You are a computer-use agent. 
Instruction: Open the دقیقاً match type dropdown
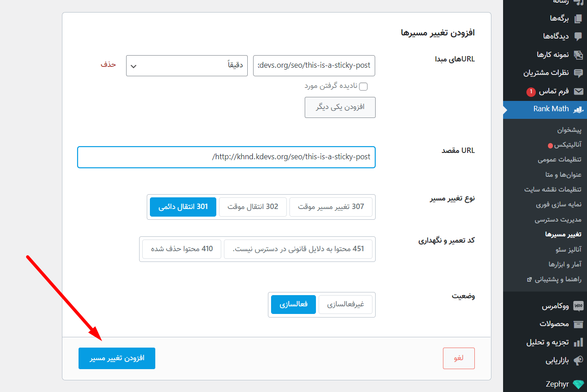pos(187,65)
